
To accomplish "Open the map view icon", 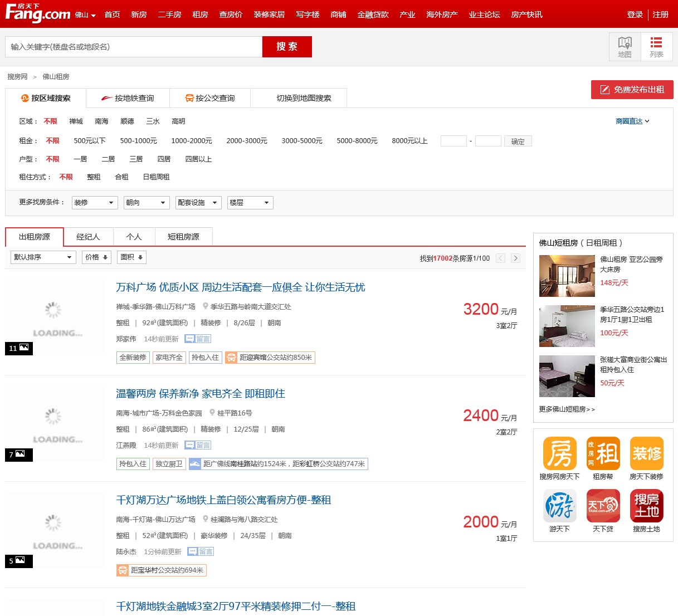I will coord(625,47).
